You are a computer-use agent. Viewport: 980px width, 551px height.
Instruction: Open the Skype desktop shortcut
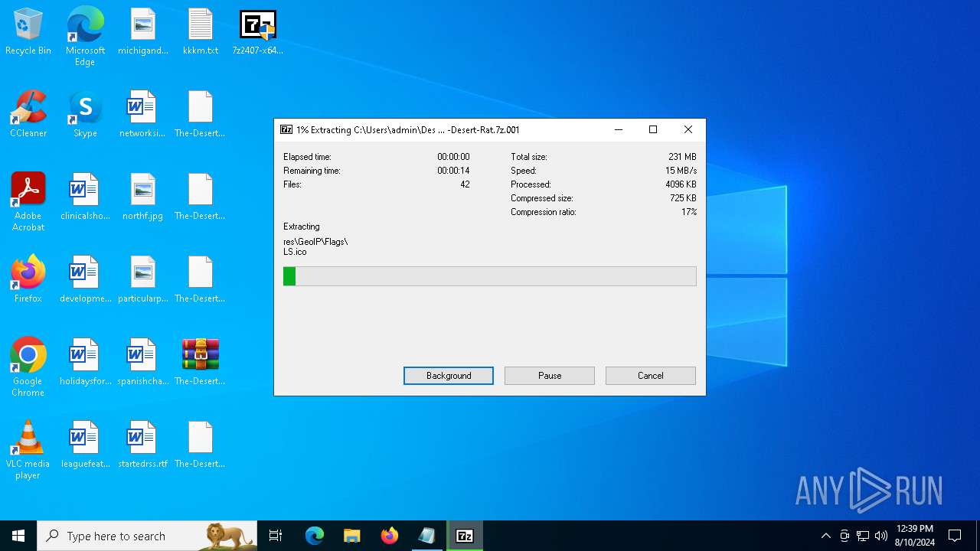coord(85,115)
